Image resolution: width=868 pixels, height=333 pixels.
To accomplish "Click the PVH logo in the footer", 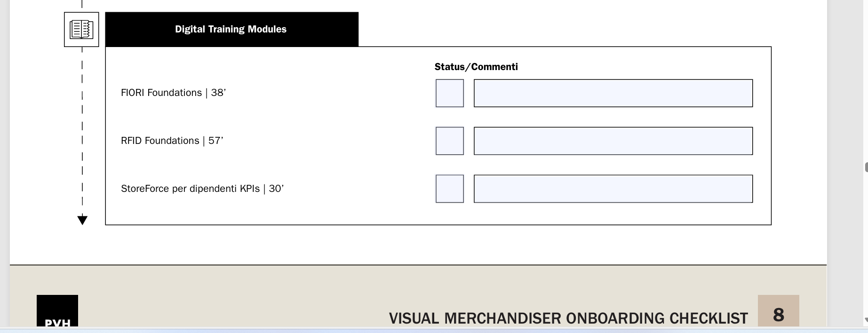I will 57,311.
